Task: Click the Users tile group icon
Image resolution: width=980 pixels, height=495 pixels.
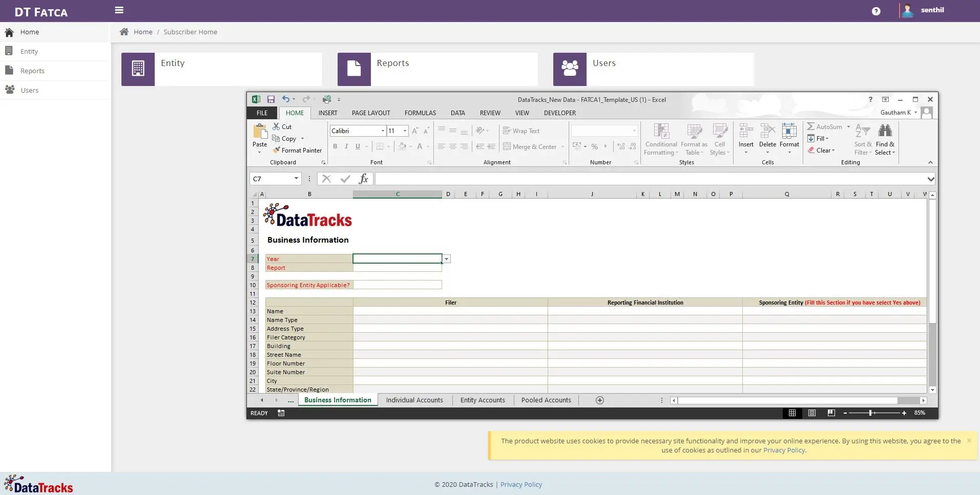Action: pyautogui.click(x=570, y=69)
